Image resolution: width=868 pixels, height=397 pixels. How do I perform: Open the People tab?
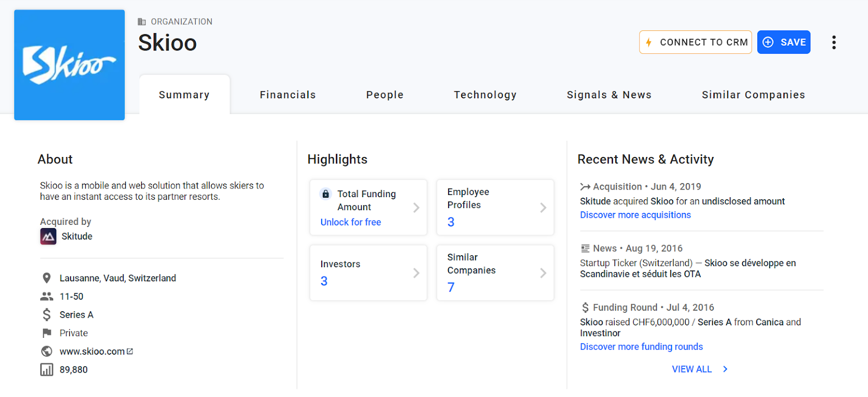click(x=385, y=94)
